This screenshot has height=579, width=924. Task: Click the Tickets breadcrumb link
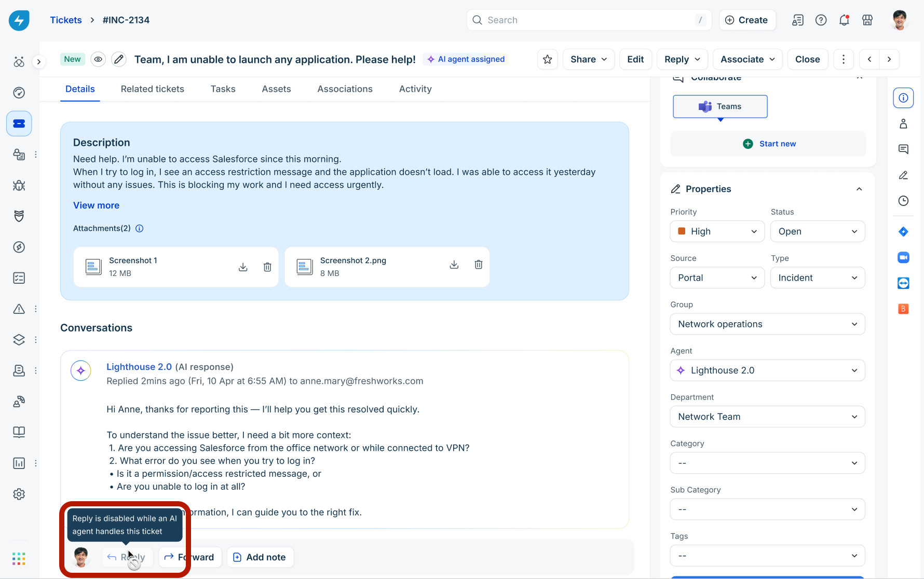point(66,20)
